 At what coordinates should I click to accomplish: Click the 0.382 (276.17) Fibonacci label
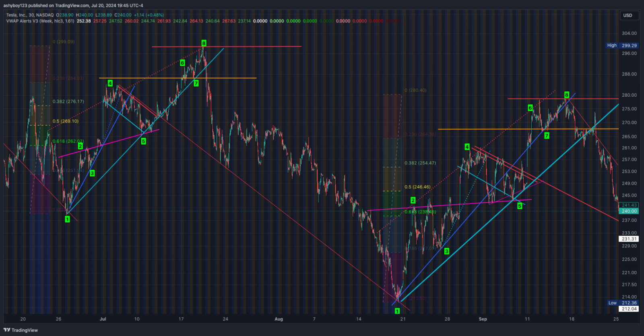tap(68, 102)
